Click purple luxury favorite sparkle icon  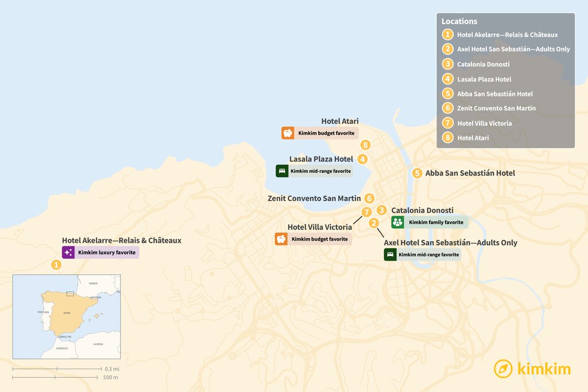pyautogui.click(x=68, y=252)
